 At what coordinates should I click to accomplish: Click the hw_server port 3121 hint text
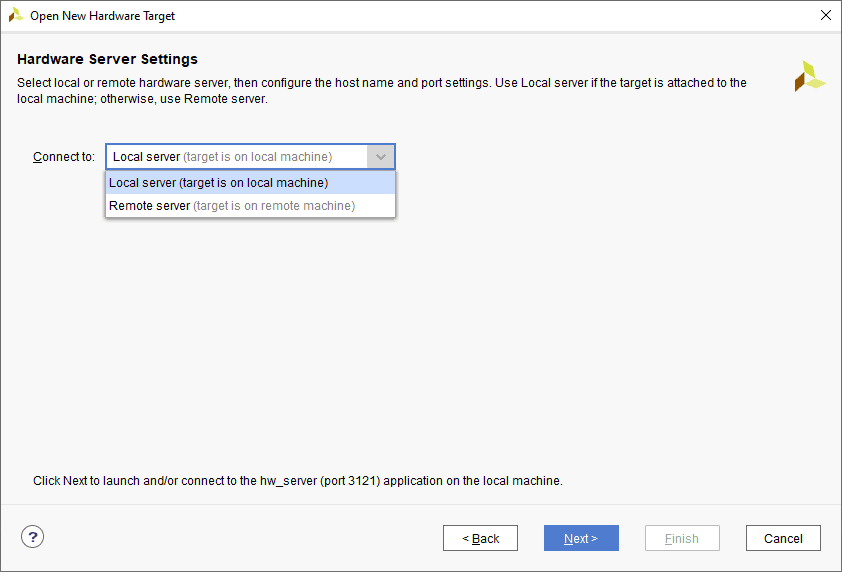click(x=297, y=481)
